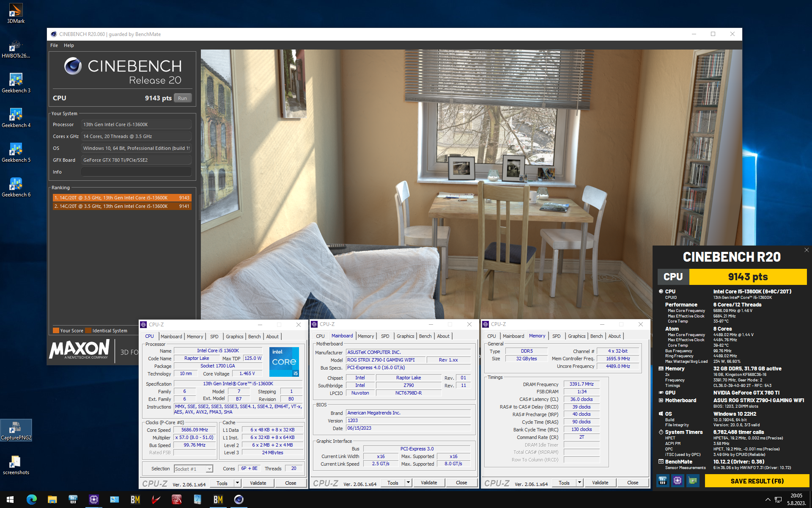Click Close button in the middle CPU-Z window
812x508 pixels.
pyautogui.click(x=461, y=483)
